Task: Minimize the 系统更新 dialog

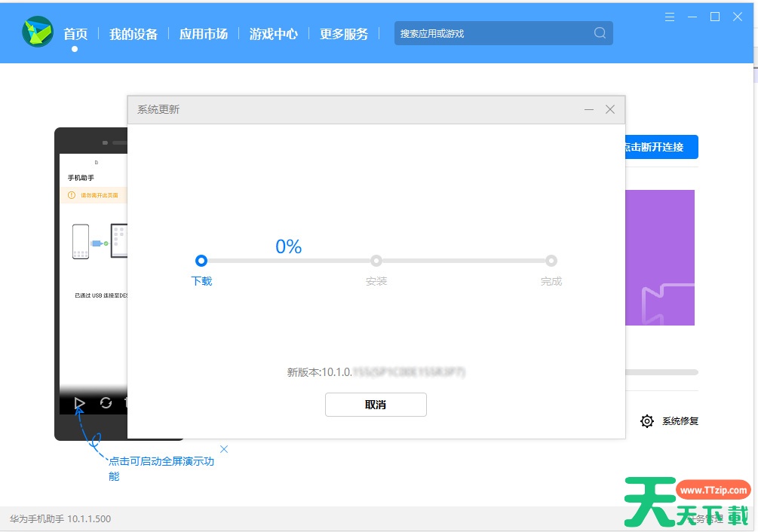Action: (x=589, y=110)
